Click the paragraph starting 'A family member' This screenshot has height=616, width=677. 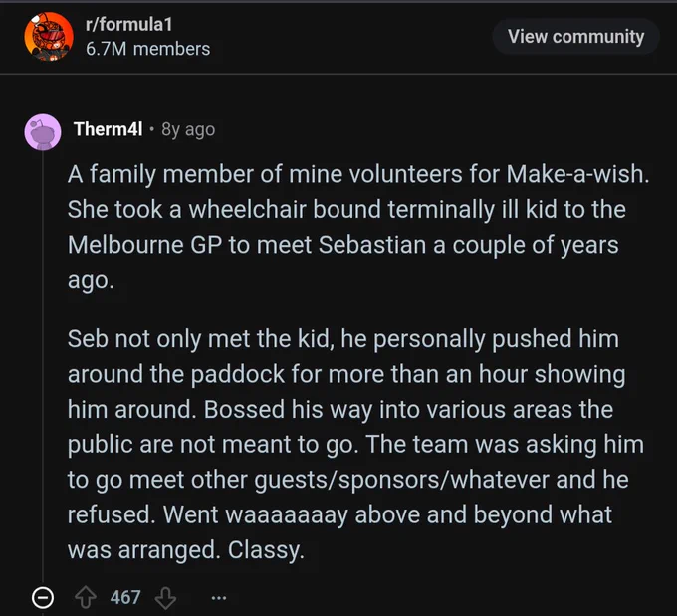pyautogui.click(x=358, y=227)
